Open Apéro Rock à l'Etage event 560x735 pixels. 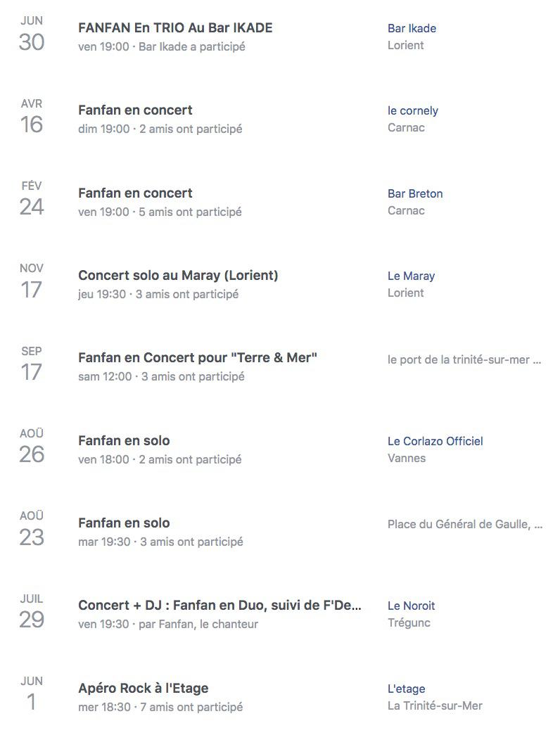[x=143, y=688]
